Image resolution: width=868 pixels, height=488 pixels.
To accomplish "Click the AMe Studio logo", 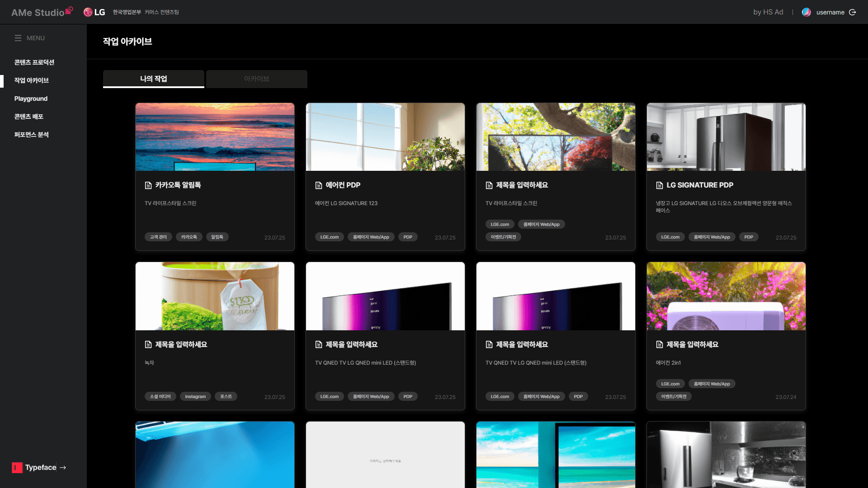I will click(x=41, y=12).
